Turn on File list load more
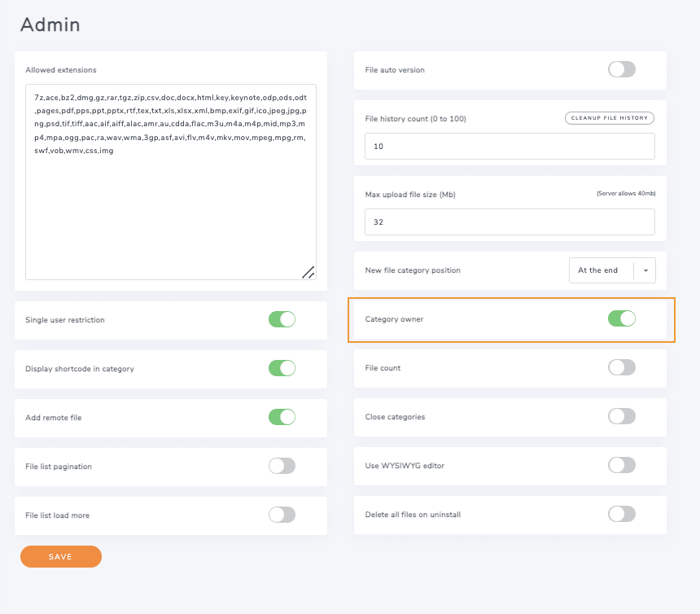700x614 pixels. 282,515
